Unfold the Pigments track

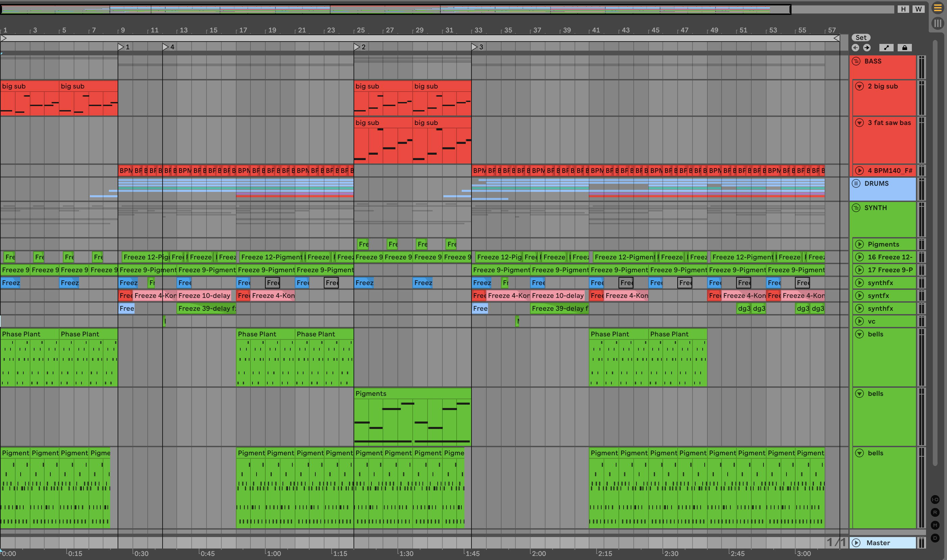[859, 244]
